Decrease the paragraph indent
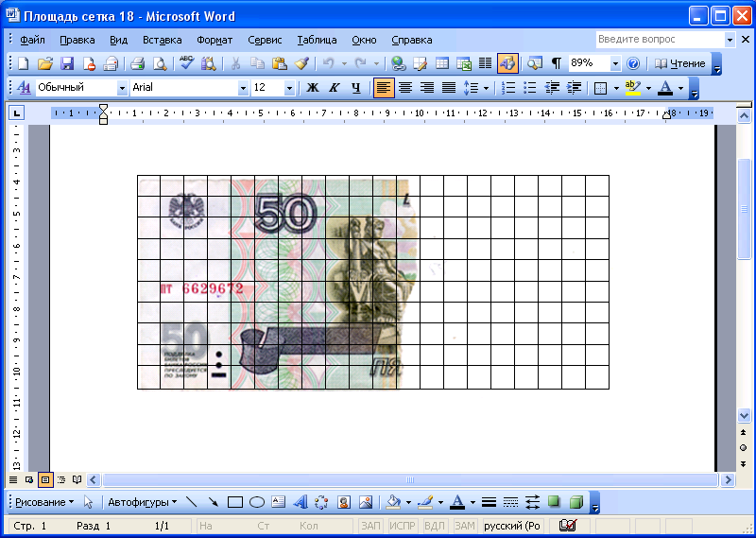This screenshot has width=756, height=538. pos(552,87)
